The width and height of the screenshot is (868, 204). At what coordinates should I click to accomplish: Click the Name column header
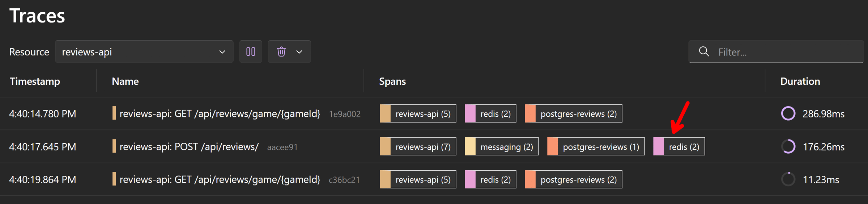coord(125,81)
